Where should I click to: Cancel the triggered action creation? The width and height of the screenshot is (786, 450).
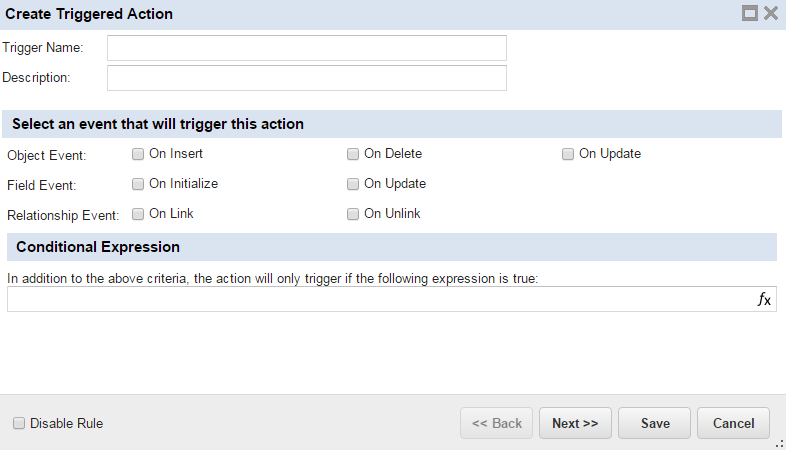(x=733, y=423)
